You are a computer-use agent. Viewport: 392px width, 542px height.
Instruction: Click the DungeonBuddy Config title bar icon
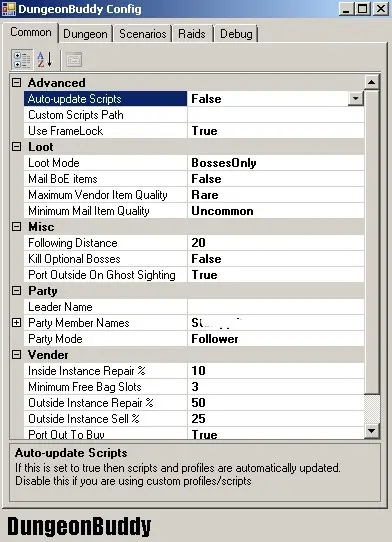tap(8, 9)
